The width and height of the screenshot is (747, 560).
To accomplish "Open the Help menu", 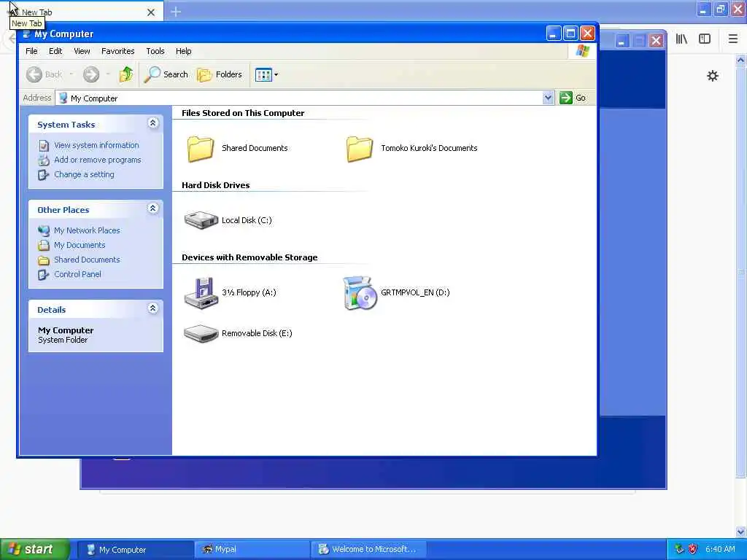I will click(x=183, y=51).
